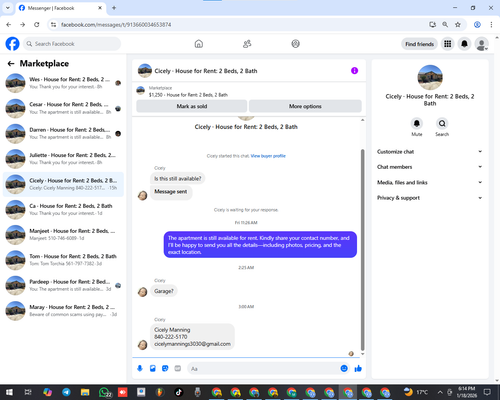The image size is (500, 400).
Task: Choose a GIF from composer
Action: coord(178,368)
